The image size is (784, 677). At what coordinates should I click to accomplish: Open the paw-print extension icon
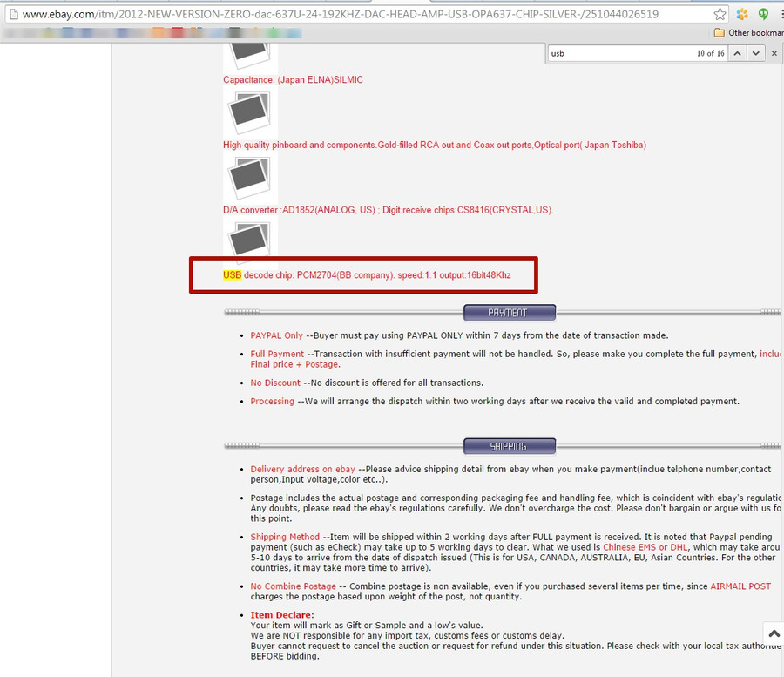[x=742, y=14]
